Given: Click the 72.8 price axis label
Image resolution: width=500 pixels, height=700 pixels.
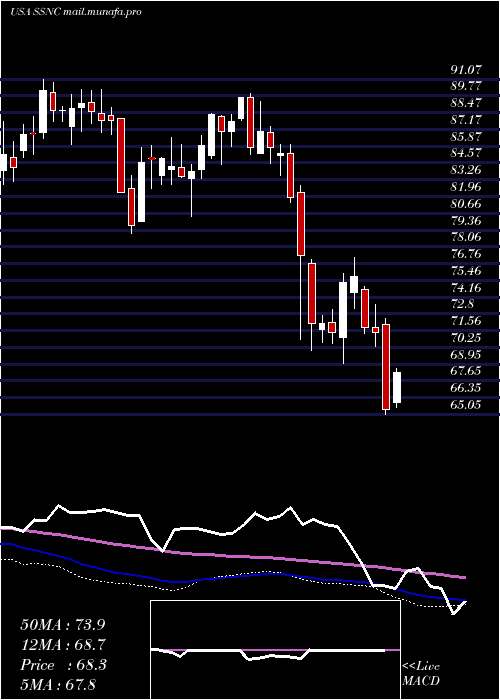Looking at the screenshot, I should [x=462, y=304].
